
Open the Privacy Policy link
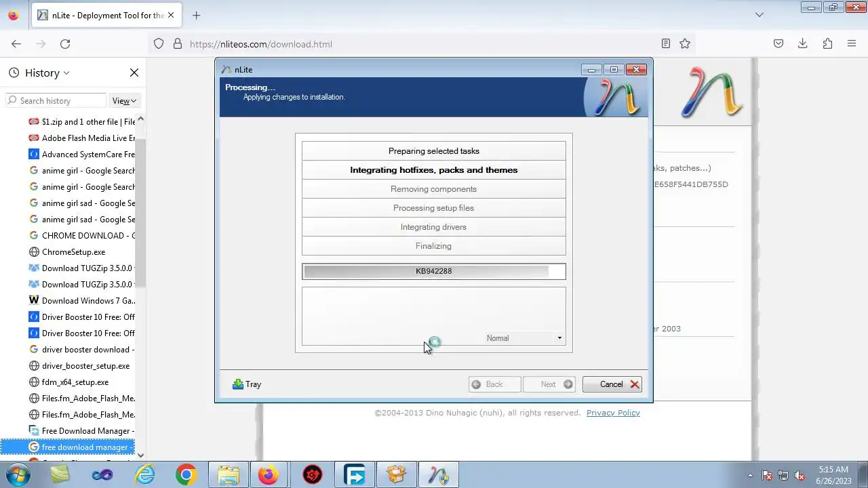coord(613,413)
